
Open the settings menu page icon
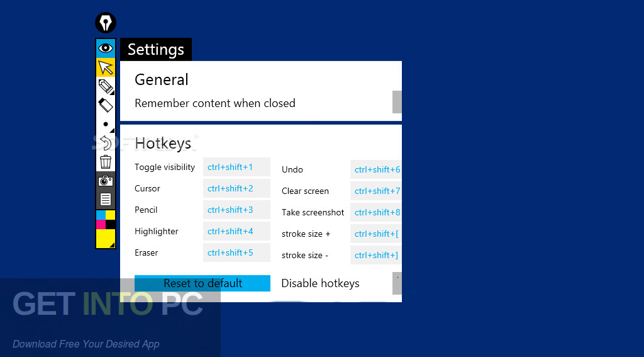[106, 200]
